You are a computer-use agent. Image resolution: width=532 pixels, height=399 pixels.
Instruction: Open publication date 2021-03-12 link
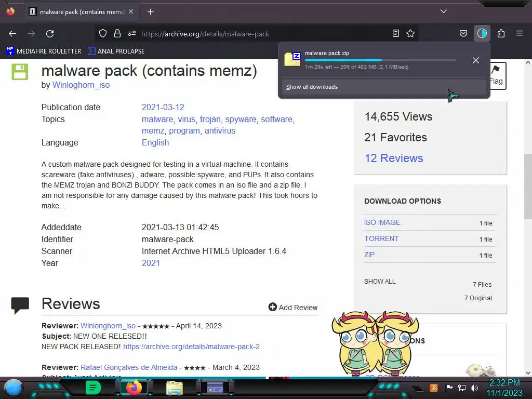tap(163, 107)
